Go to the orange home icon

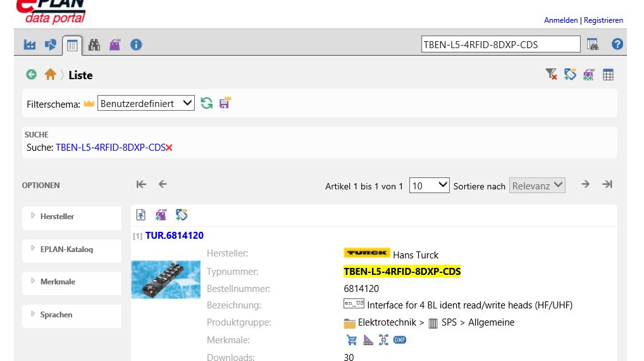(x=50, y=75)
